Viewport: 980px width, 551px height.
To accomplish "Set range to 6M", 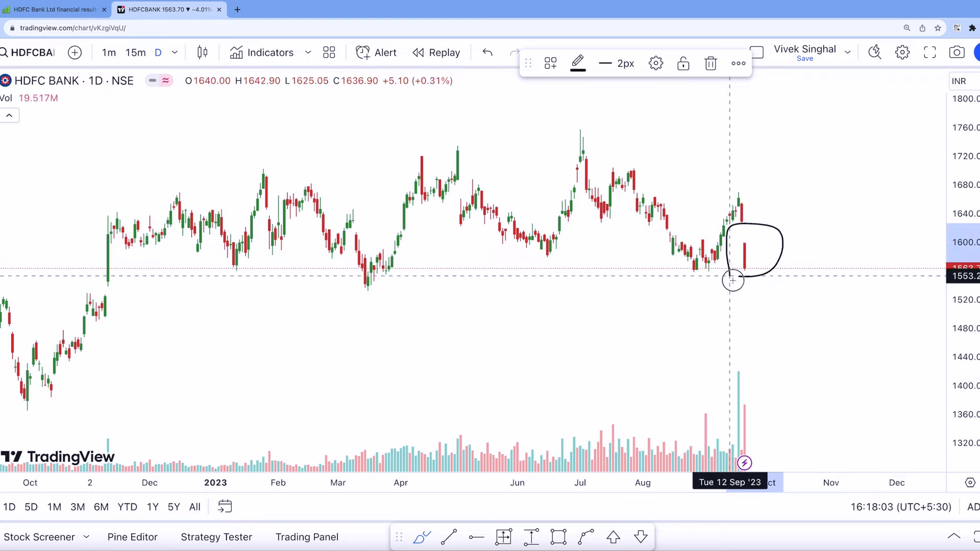I will (x=101, y=507).
